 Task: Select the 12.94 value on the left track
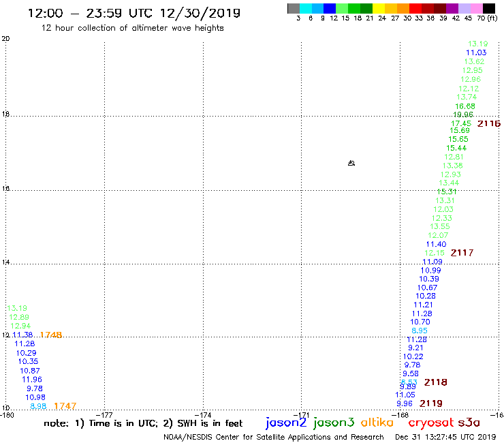(20, 326)
